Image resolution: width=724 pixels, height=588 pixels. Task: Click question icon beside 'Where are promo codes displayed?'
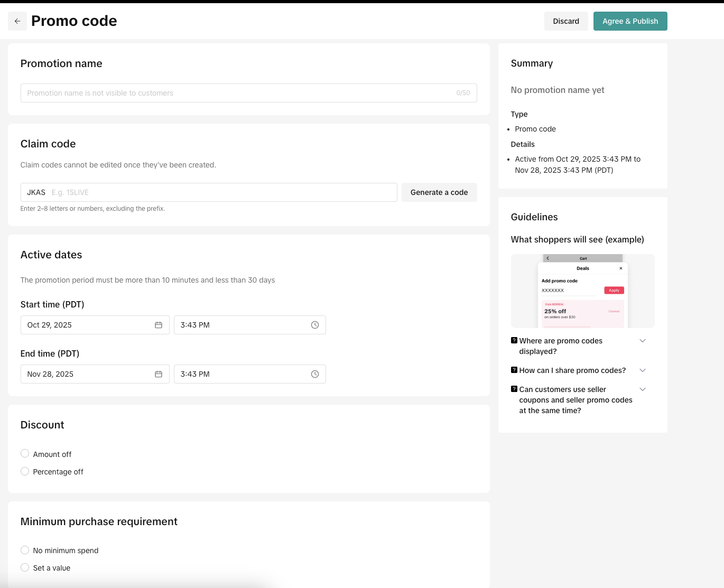(x=514, y=341)
